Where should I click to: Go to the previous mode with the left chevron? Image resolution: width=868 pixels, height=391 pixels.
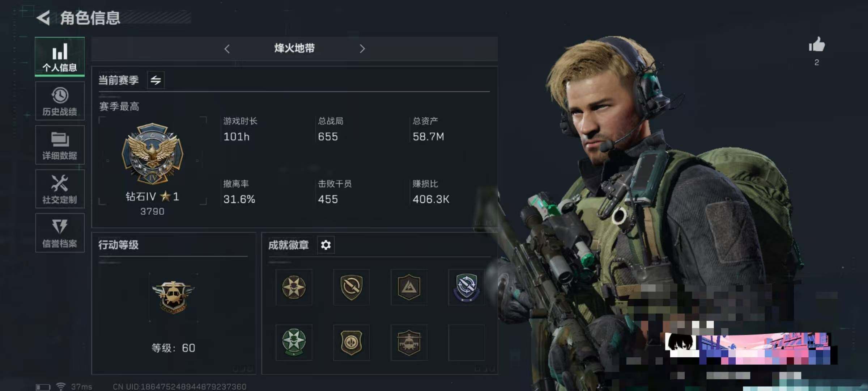227,49
